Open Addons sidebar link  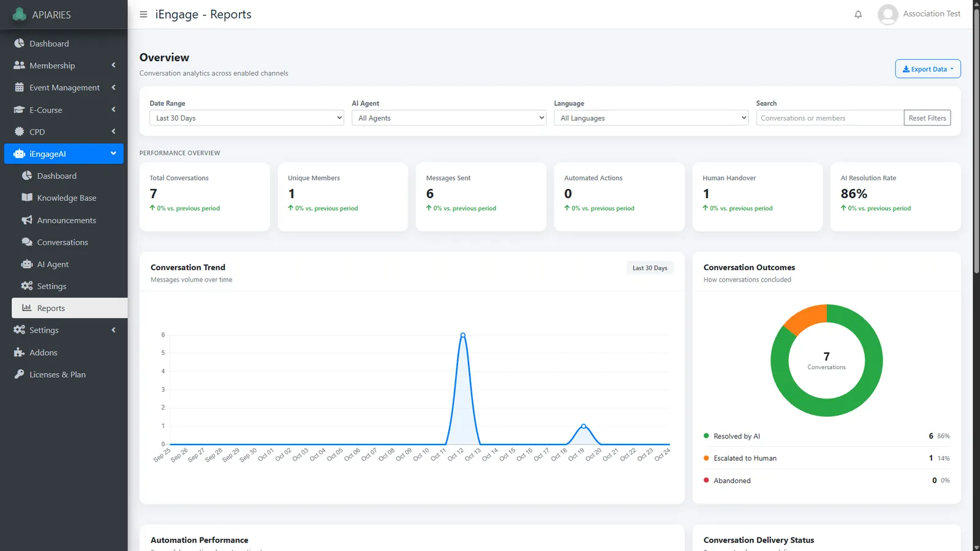tap(64, 352)
